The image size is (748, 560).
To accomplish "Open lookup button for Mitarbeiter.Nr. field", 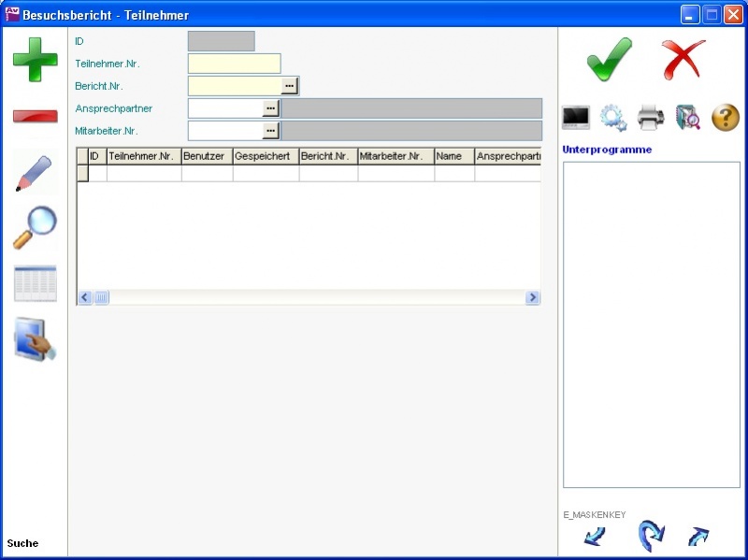I will (271, 131).
